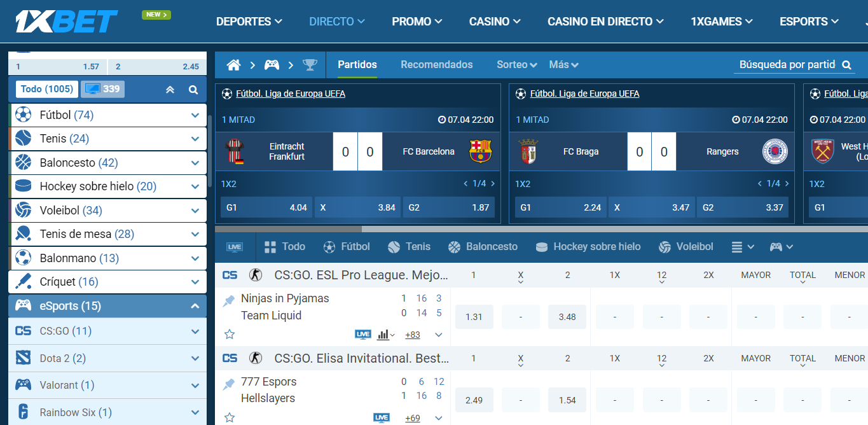Screen dimensions: 868x425
Task: Open Eintracht–Barcelona Liga de Europa link
Action: (x=291, y=94)
